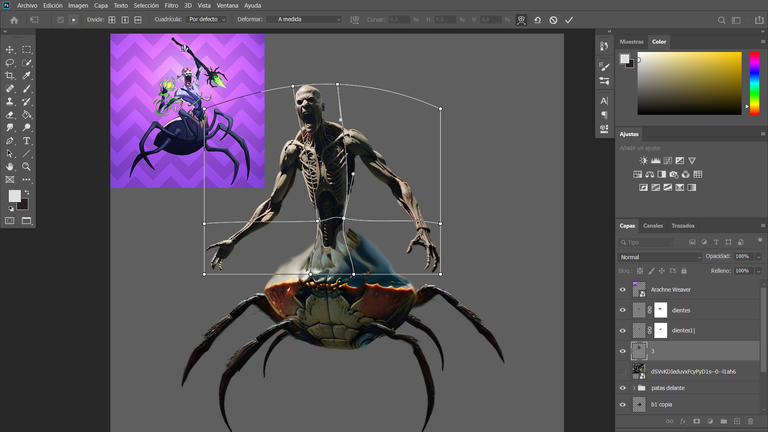Open the Normal blend mode dropdown
768x432 pixels.
point(659,257)
